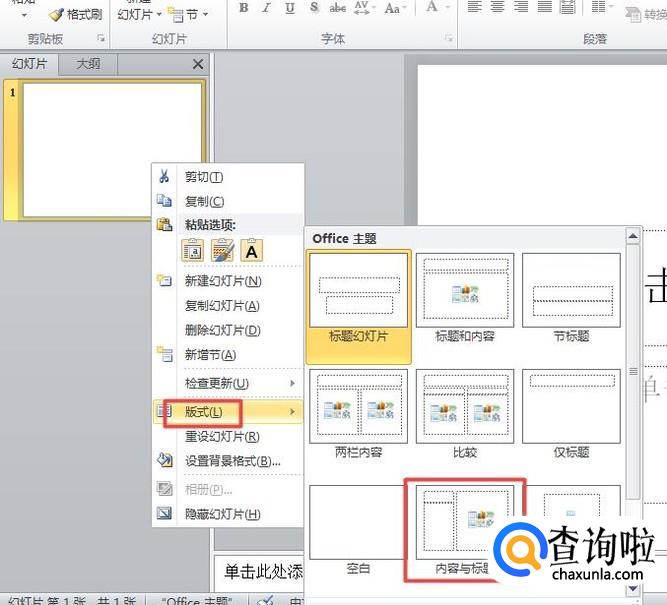Click the notes pane 单击此处添 text
667x605 pixels.
coord(264,572)
